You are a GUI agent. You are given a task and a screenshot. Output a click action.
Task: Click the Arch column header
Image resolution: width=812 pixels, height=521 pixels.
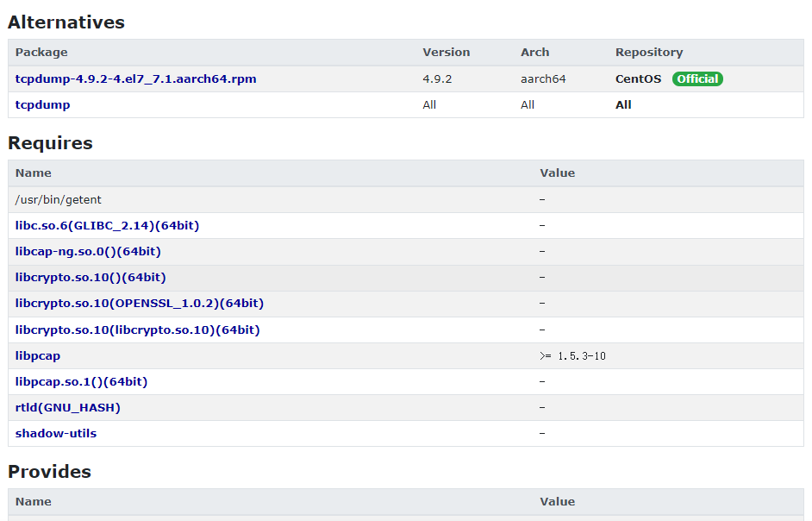click(x=535, y=53)
